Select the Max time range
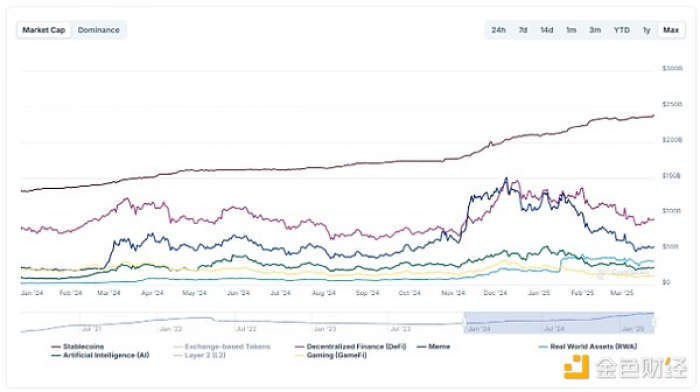 671,30
